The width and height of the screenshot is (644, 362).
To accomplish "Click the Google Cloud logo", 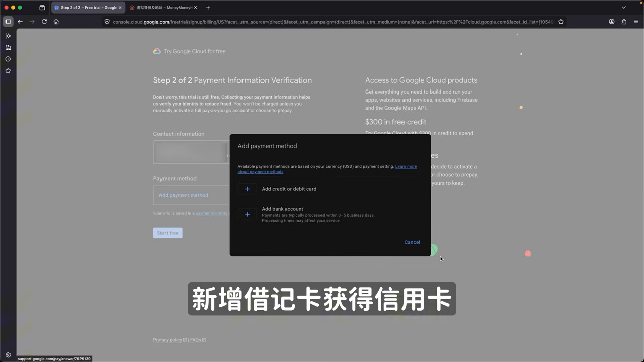I will tap(157, 51).
